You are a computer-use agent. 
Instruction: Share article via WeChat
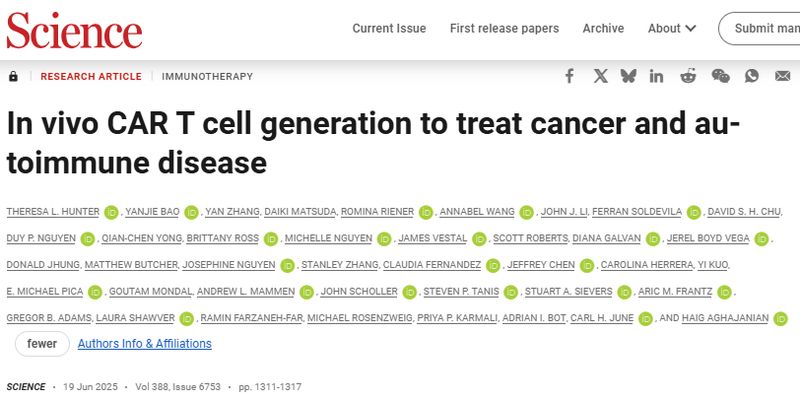(720, 76)
